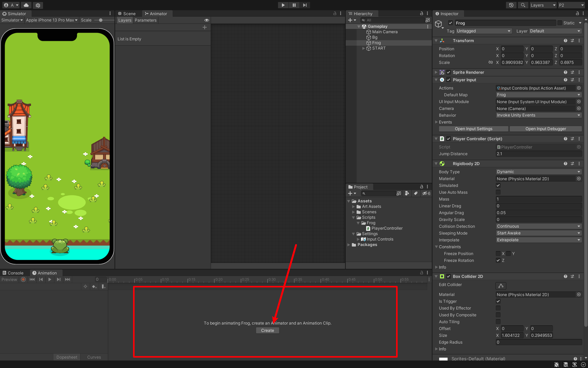The width and height of the screenshot is (588, 368).
Task: Open the global search magnifier icon
Action: pos(523,5)
